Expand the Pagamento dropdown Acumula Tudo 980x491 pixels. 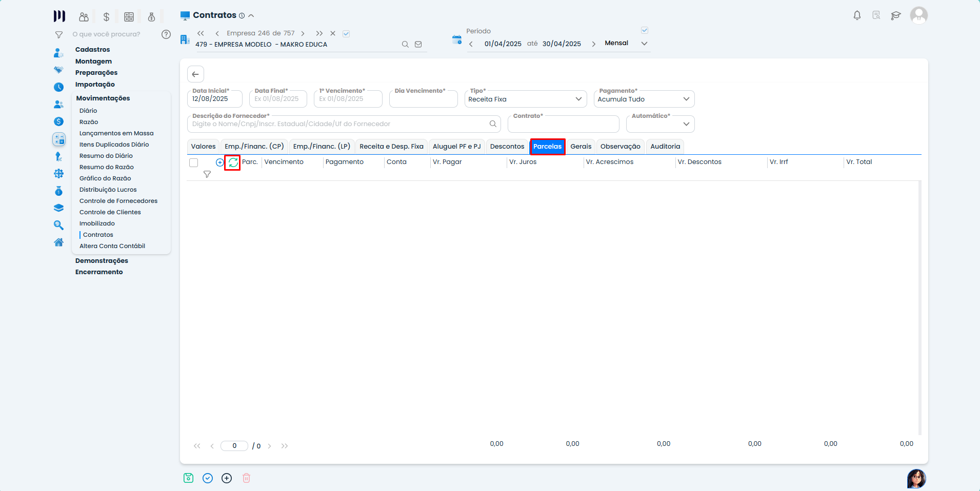coord(644,99)
